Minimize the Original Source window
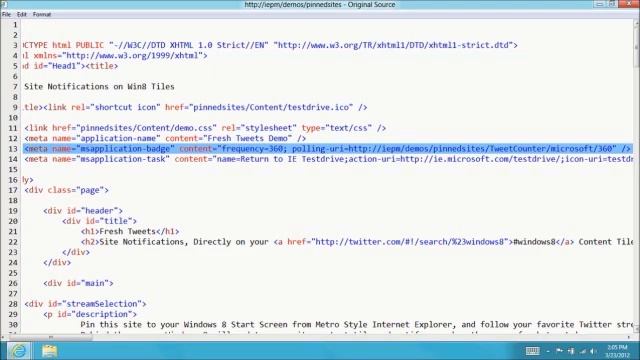This screenshot has height=360, width=640. (599, 4)
